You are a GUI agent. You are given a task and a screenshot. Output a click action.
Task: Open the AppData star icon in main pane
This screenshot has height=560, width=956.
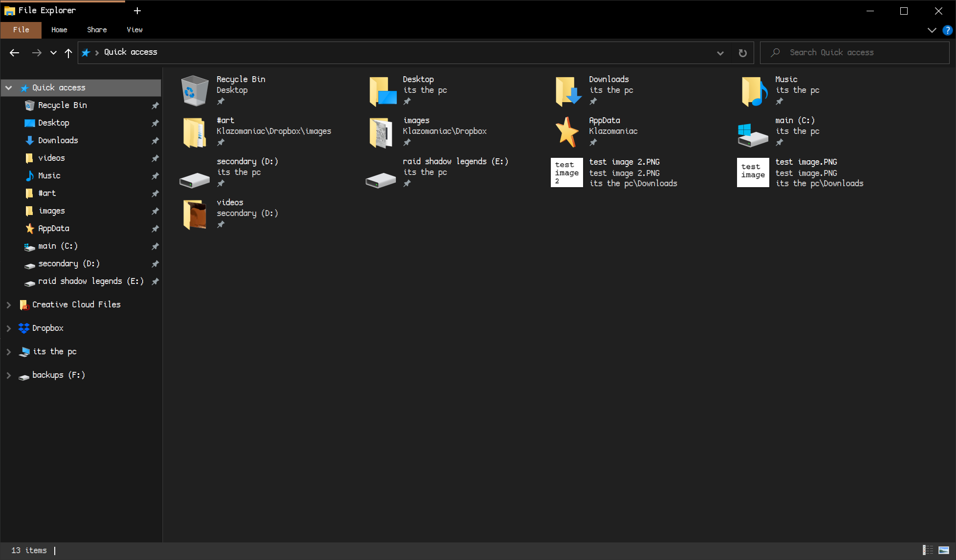567,132
